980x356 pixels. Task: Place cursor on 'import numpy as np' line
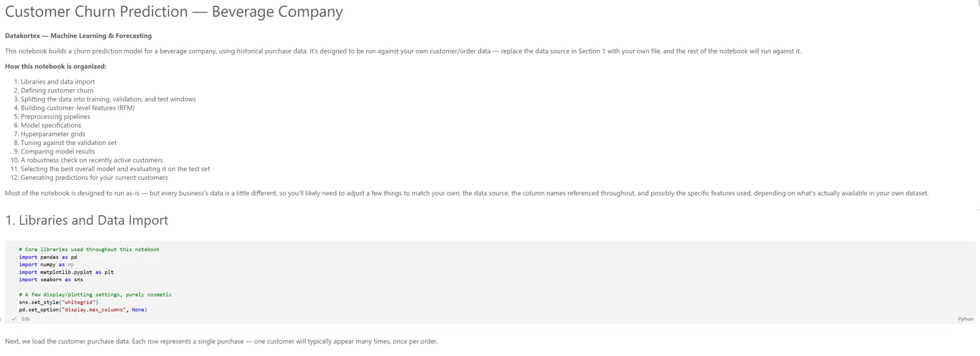tap(46, 264)
